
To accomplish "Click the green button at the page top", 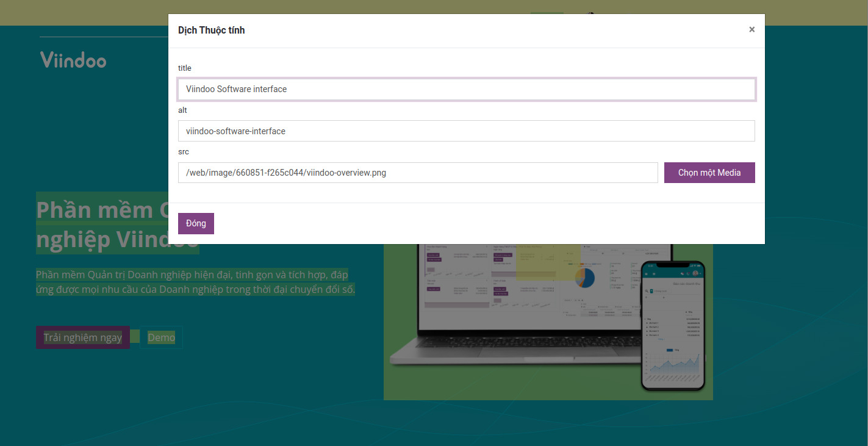I will 547,13.
